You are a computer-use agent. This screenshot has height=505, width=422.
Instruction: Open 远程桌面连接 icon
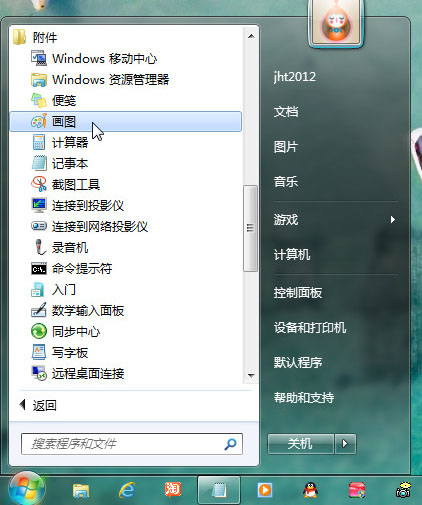pyautogui.click(x=39, y=373)
